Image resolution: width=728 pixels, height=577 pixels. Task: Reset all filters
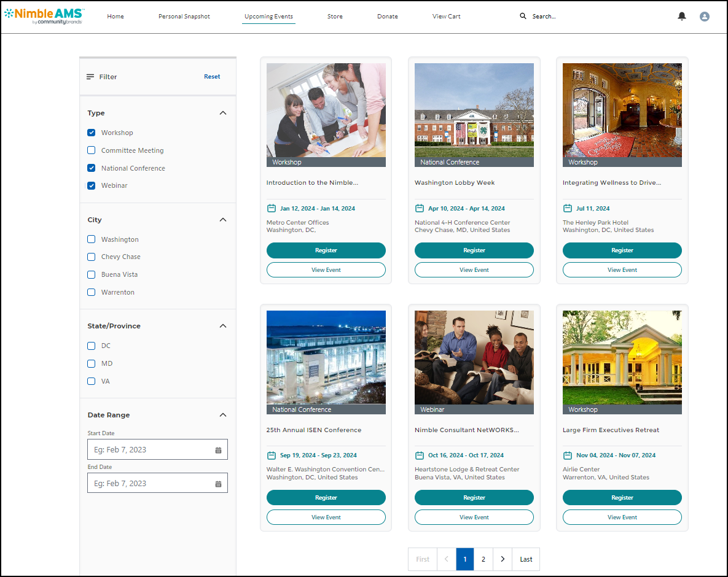[x=212, y=77]
